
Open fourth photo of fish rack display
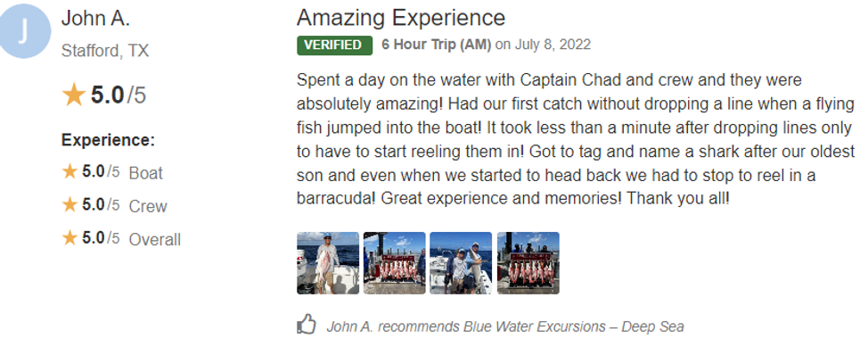(528, 262)
